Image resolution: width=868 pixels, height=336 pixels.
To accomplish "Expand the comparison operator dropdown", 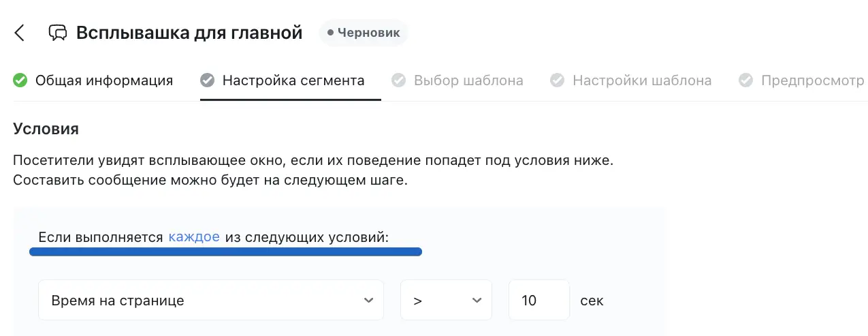I will [446, 300].
